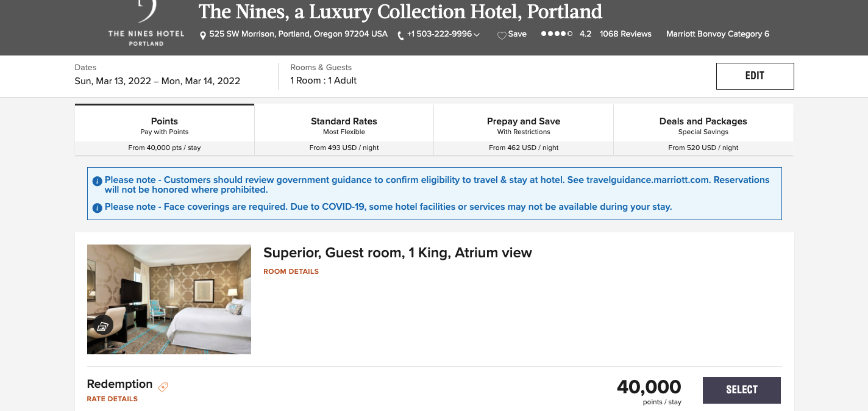Expand the phone number dropdown chevron
Image resolution: width=868 pixels, height=411 pixels.
pyautogui.click(x=477, y=35)
